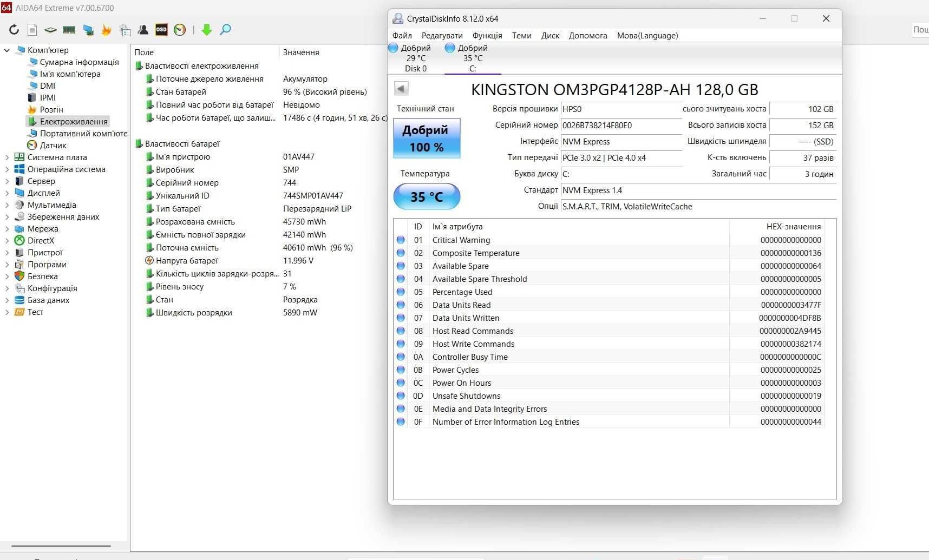Expand the Збереження даних tree node
929x560 pixels.
(x=7, y=216)
